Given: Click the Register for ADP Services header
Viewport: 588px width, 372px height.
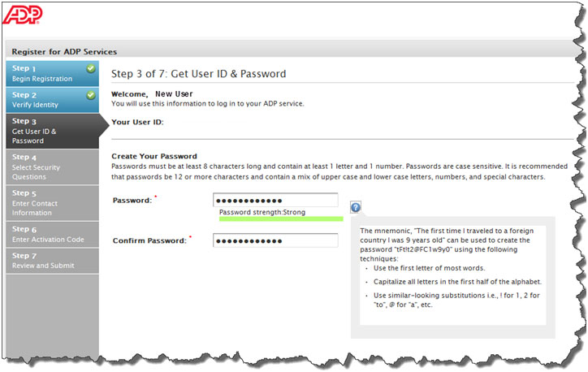Looking at the screenshot, I should coord(64,52).
